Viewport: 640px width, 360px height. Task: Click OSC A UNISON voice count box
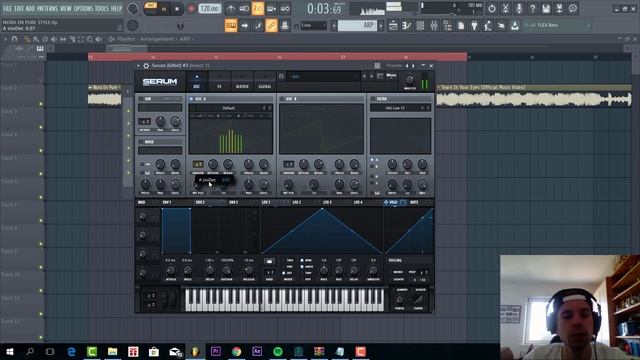pyautogui.click(x=198, y=164)
